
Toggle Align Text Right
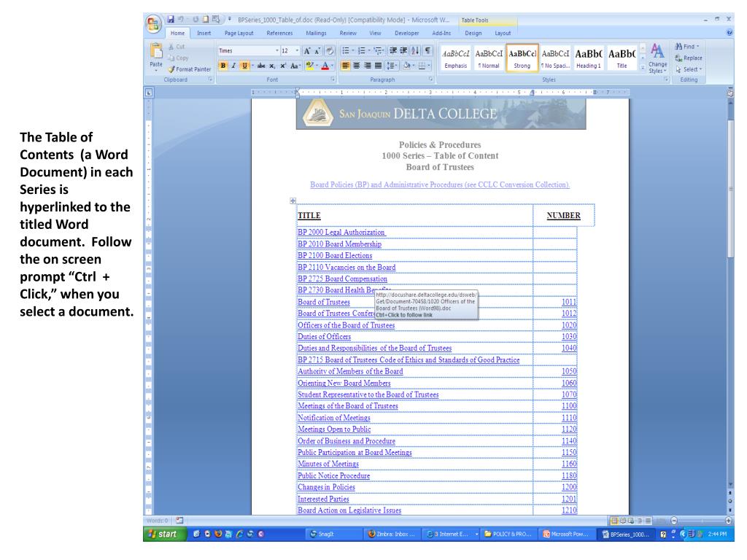coord(368,66)
